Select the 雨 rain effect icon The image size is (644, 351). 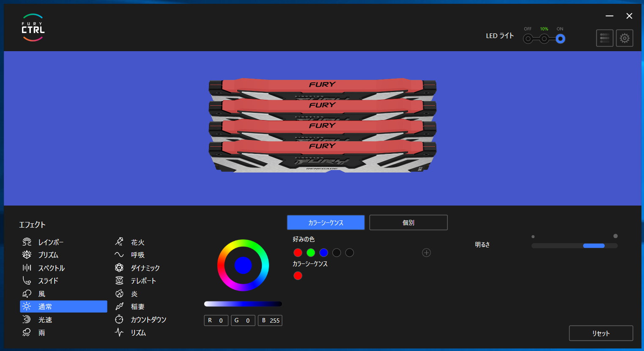(27, 332)
